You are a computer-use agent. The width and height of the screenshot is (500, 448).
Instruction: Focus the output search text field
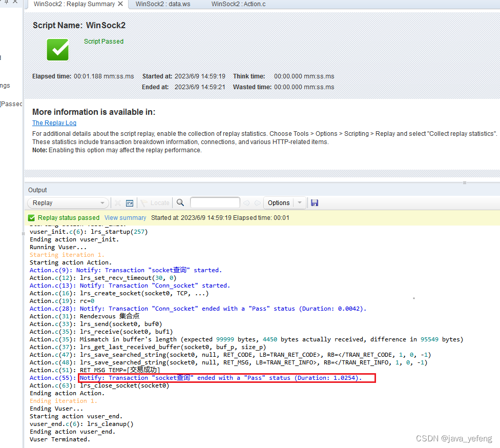pyautogui.click(x=215, y=202)
